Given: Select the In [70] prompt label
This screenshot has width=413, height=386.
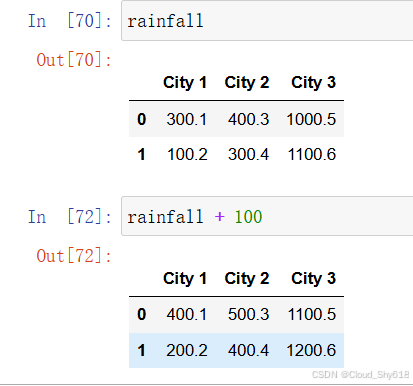Looking at the screenshot, I should [x=70, y=21].
